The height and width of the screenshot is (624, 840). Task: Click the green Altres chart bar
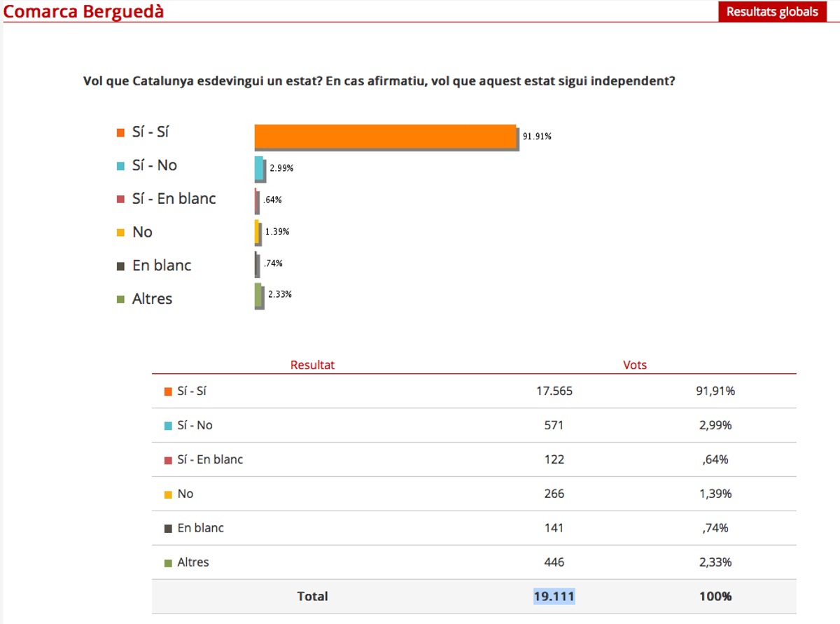pyautogui.click(x=258, y=295)
